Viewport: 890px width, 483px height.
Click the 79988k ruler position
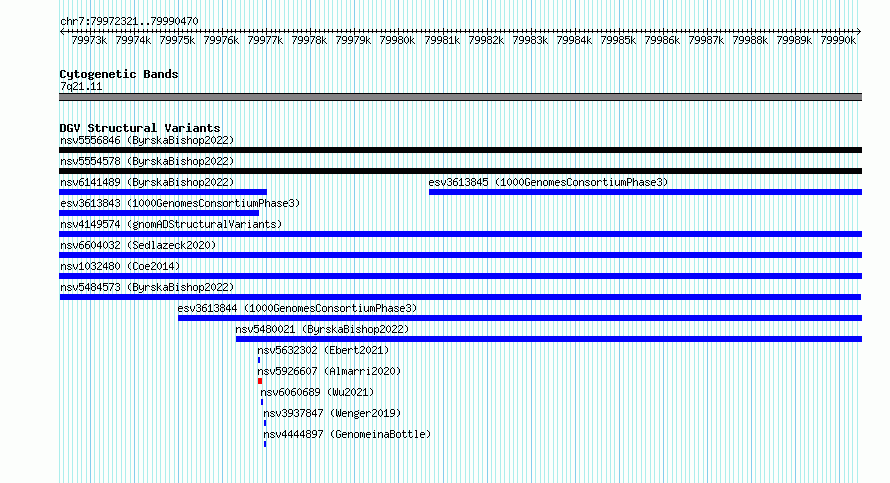coord(750,40)
